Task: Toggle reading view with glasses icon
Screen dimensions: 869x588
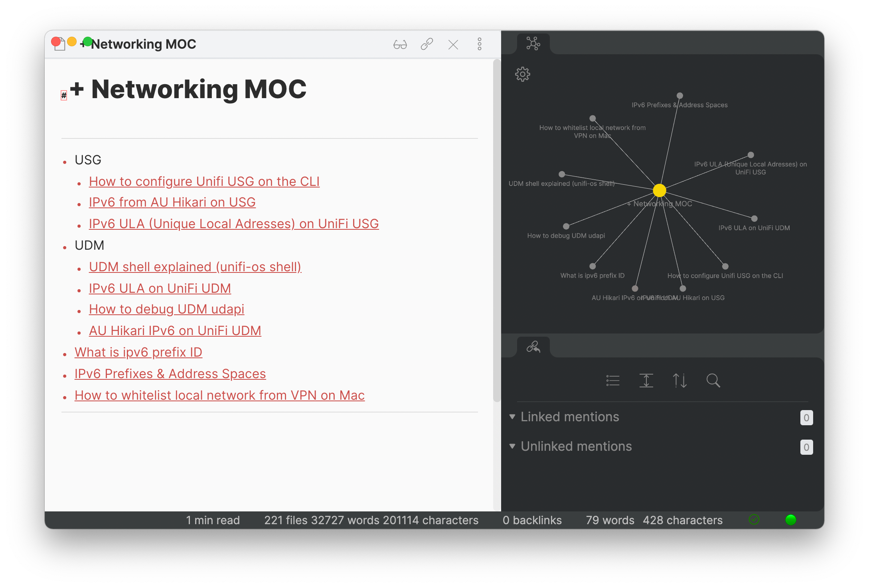Action: [x=400, y=44]
